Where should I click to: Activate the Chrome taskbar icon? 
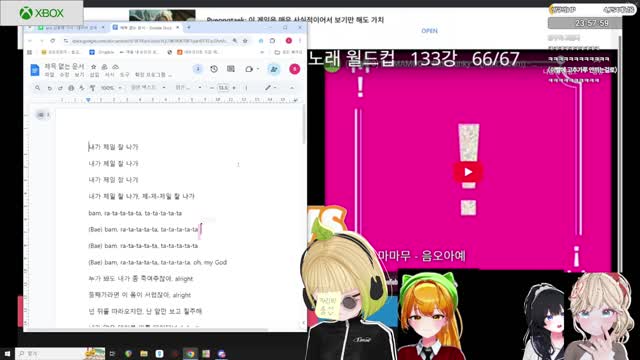191,353
